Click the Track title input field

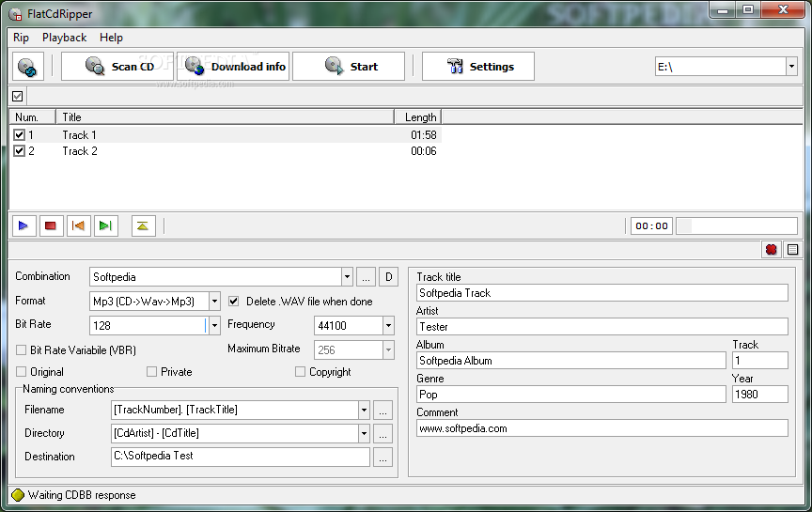click(602, 293)
